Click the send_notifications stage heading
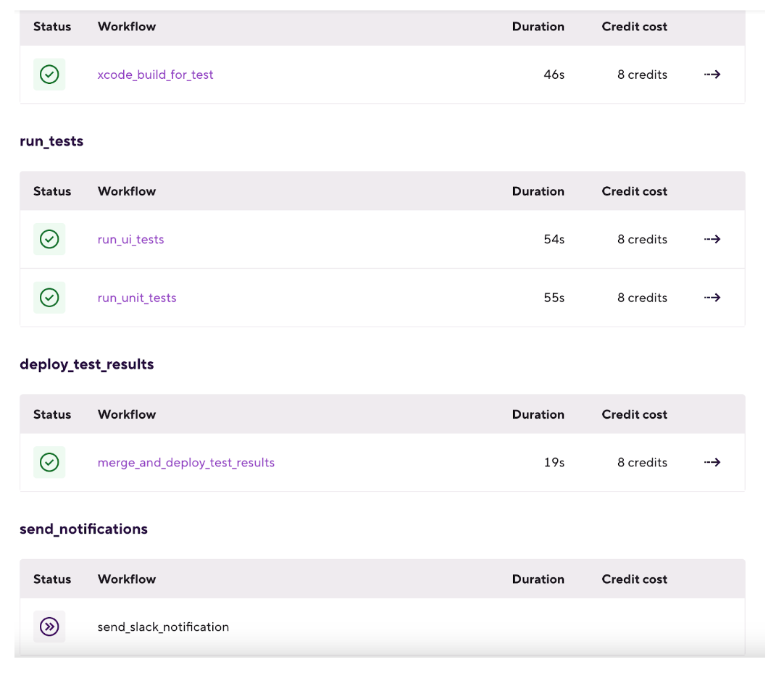The image size is (784, 675). click(83, 529)
